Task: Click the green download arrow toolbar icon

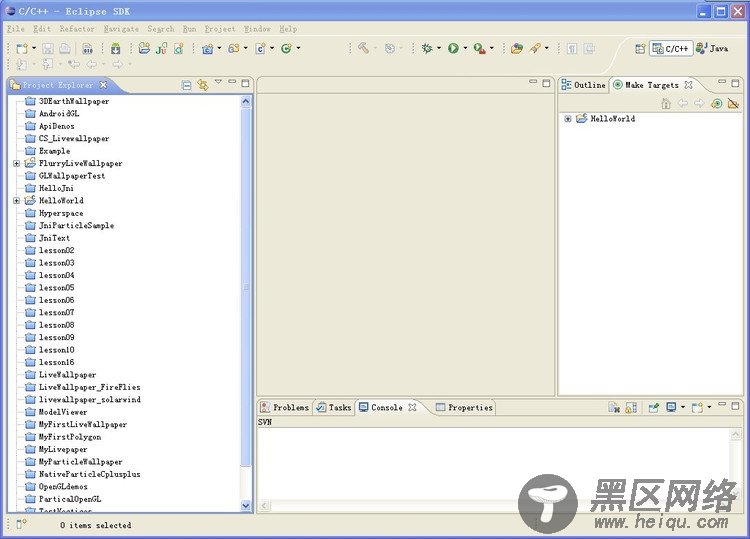Action: (x=115, y=48)
